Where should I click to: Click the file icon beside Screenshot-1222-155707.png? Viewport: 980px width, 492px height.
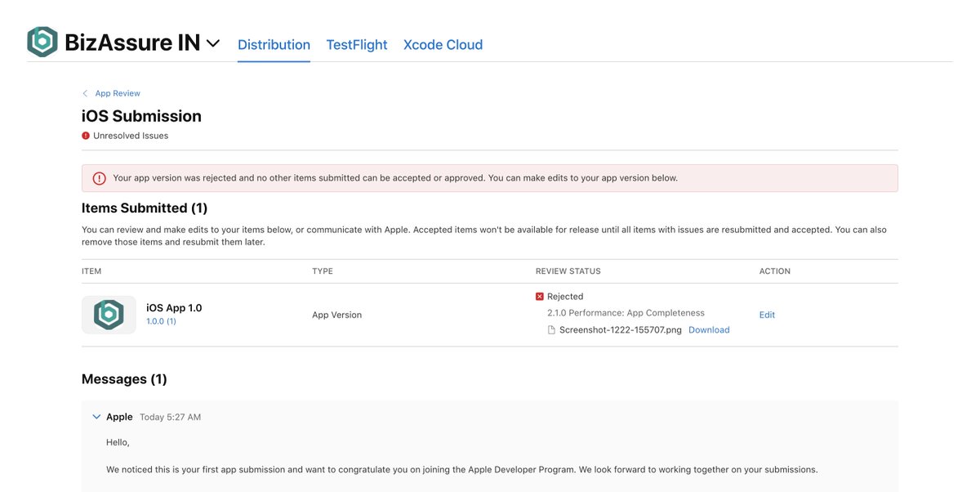551,330
